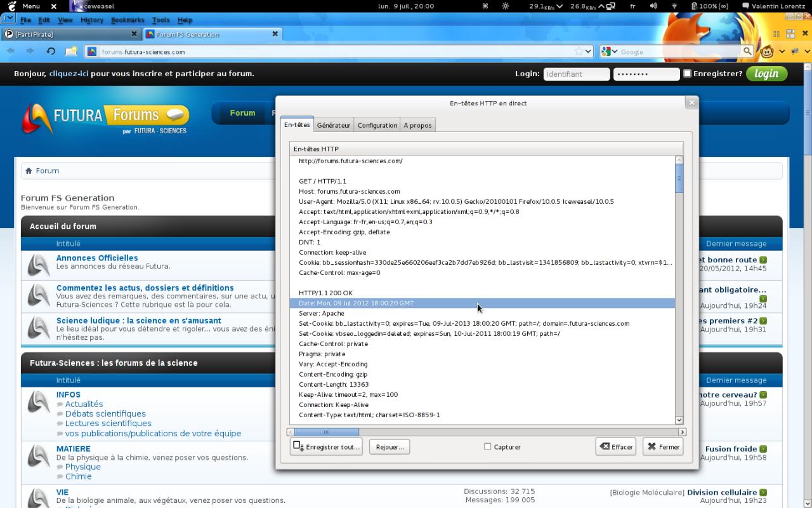
Task: Click the browser Forward arrow button
Action: point(30,51)
